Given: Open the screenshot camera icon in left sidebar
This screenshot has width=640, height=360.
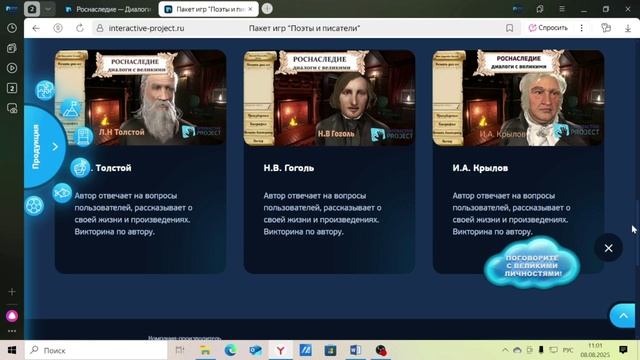Looking at the screenshot, I should (x=12, y=108).
